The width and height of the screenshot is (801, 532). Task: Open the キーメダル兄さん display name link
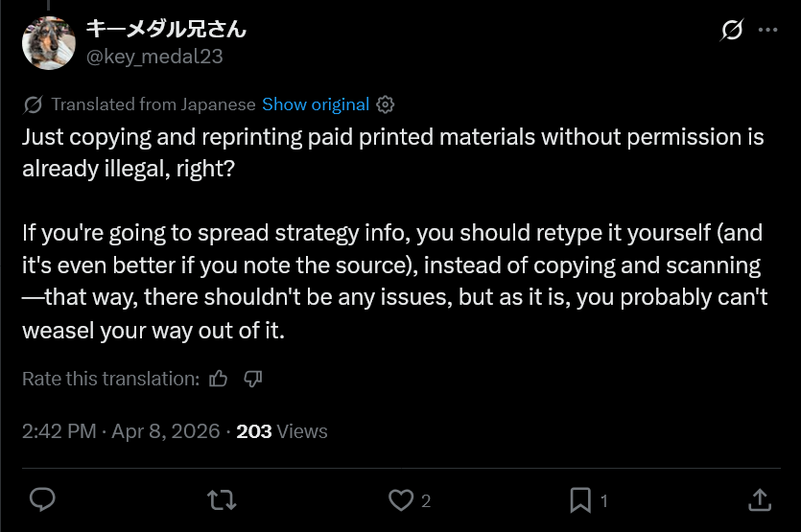[166, 29]
